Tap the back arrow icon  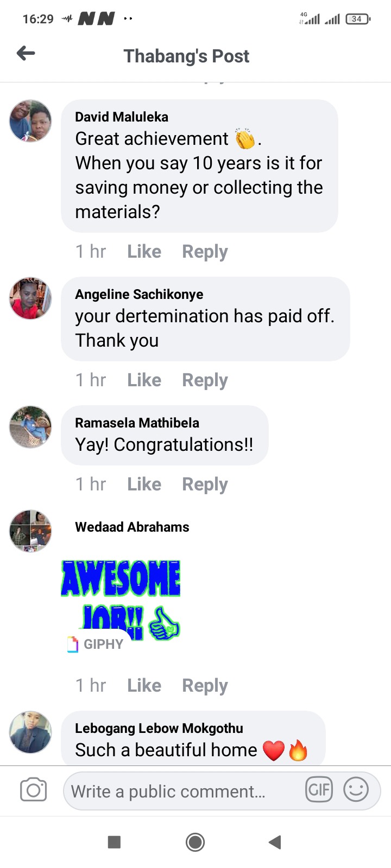(x=26, y=53)
